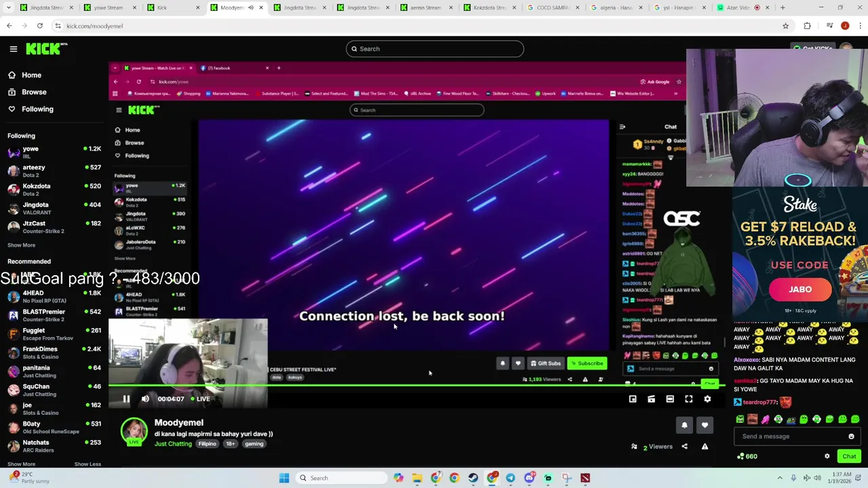
Task: Seek on the green stream progress bar
Action: click(x=417, y=386)
